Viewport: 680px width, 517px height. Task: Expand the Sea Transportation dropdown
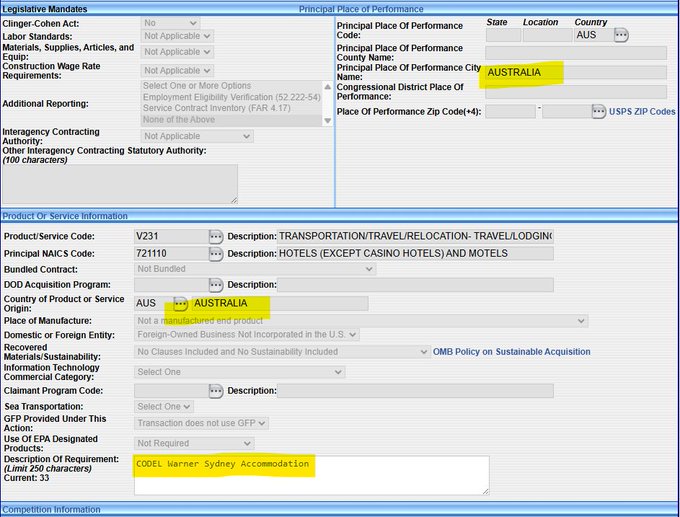tap(164, 407)
